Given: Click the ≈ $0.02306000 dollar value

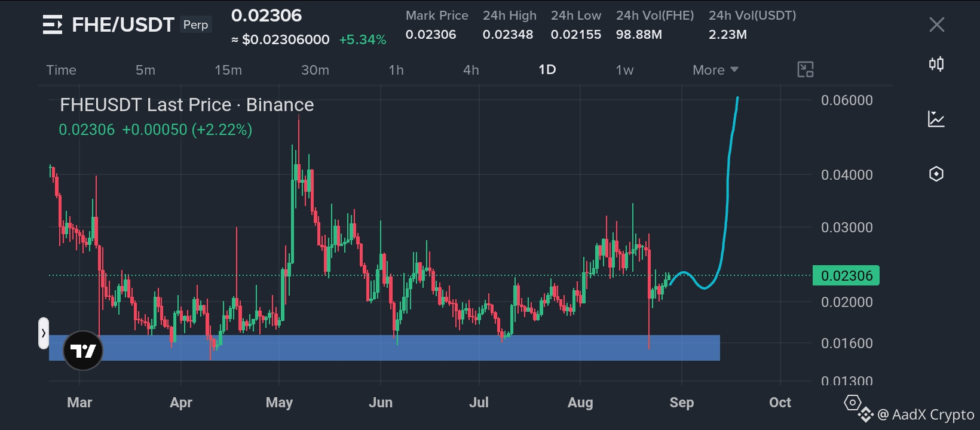Looking at the screenshot, I should pos(280,40).
